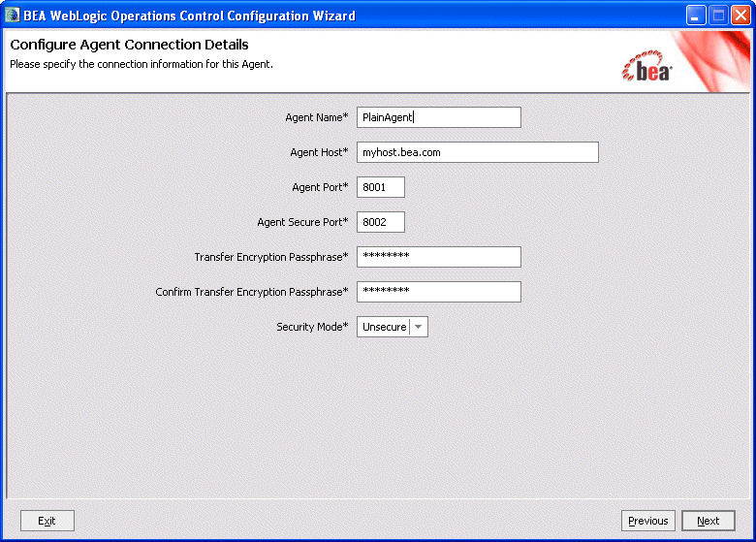Viewport: 756px width, 542px height.
Task: Click the 'Agent Name*' label
Action: click(x=317, y=117)
